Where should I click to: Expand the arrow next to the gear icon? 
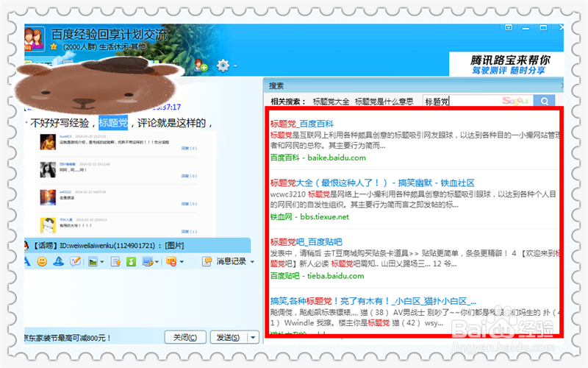click(235, 66)
